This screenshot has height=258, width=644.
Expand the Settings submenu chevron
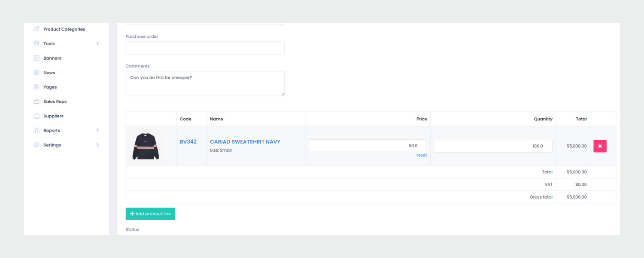click(x=97, y=145)
